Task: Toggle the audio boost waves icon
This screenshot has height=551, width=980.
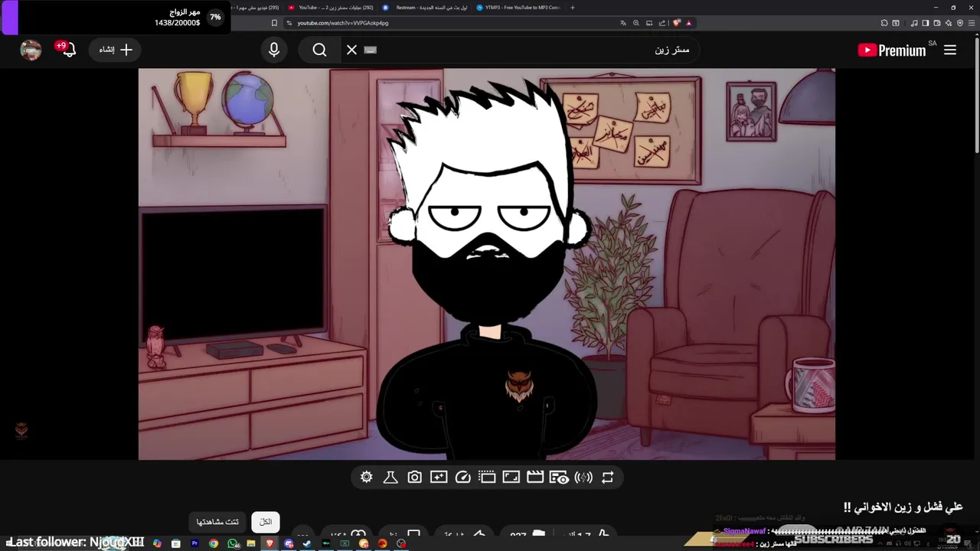Action: pyautogui.click(x=583, y=478)
